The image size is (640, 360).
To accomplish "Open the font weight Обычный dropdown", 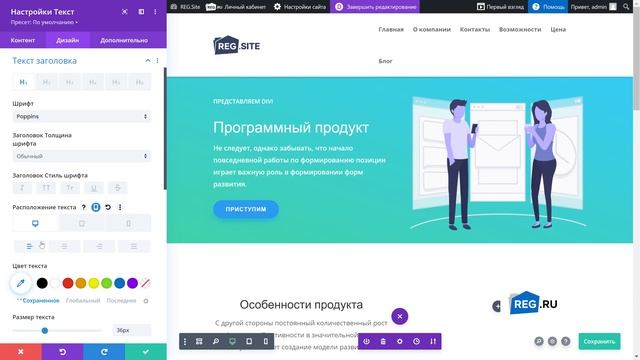I will [x=82, y=156].
